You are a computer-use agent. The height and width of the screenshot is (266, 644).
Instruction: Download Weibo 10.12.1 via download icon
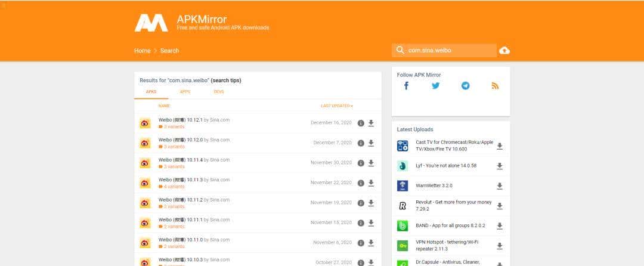[371, 123]
